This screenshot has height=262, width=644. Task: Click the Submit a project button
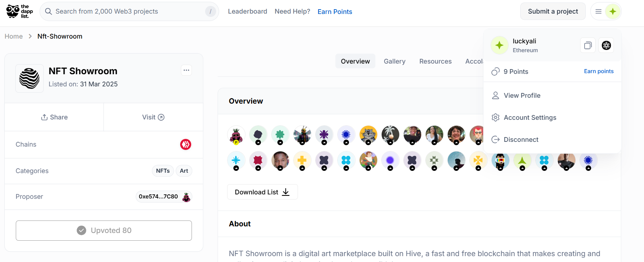(553, 11)
